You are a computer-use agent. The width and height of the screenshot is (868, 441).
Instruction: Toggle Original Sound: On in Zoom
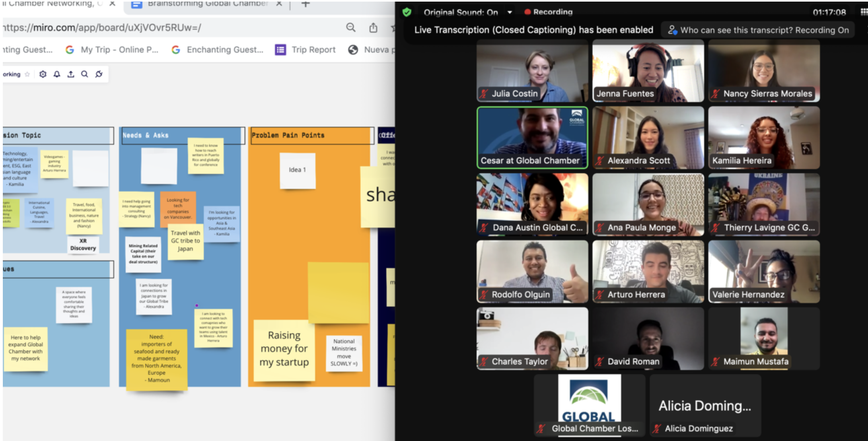click(461, 12)
